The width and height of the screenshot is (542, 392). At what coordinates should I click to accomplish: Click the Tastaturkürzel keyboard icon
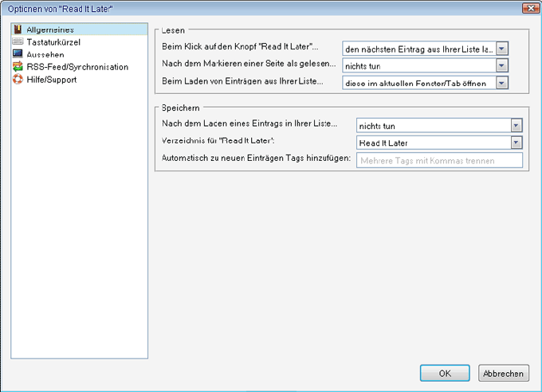[x=18, y=41]
